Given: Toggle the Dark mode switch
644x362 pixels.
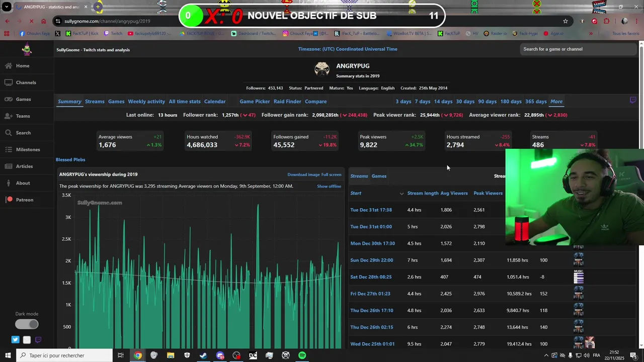Looking at the screenshot, I should click(27, 324).
